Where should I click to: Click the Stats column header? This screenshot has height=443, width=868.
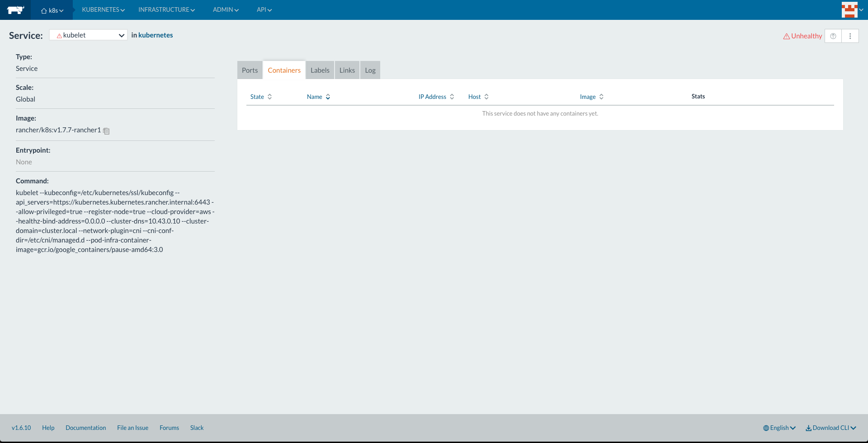point(698,96)
